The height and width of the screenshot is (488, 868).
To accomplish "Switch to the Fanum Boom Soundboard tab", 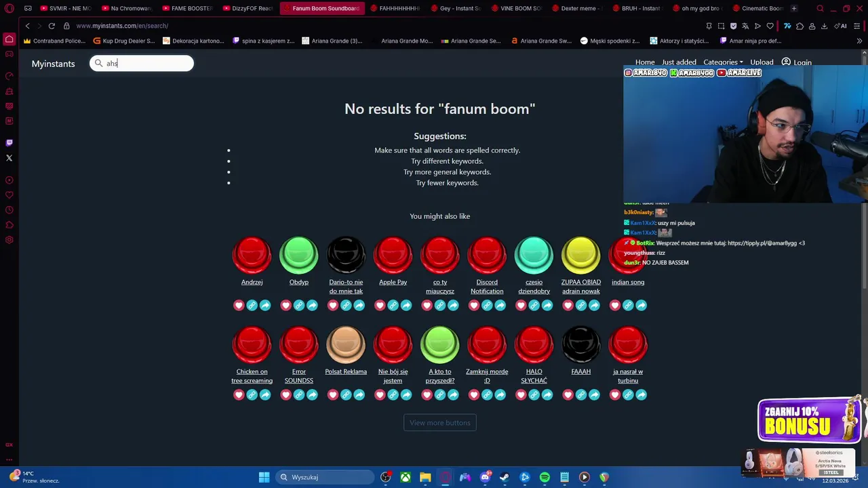I will coord(321,9).
